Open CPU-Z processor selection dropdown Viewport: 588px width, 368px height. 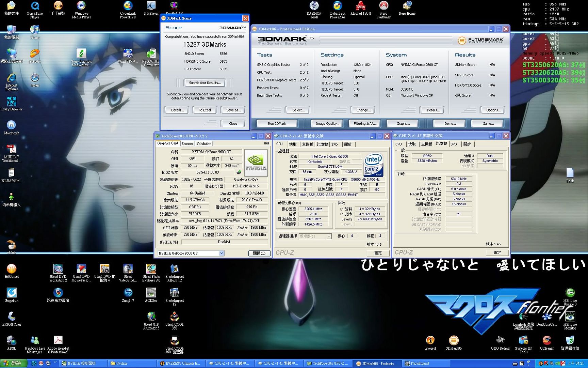pos(329,236)
